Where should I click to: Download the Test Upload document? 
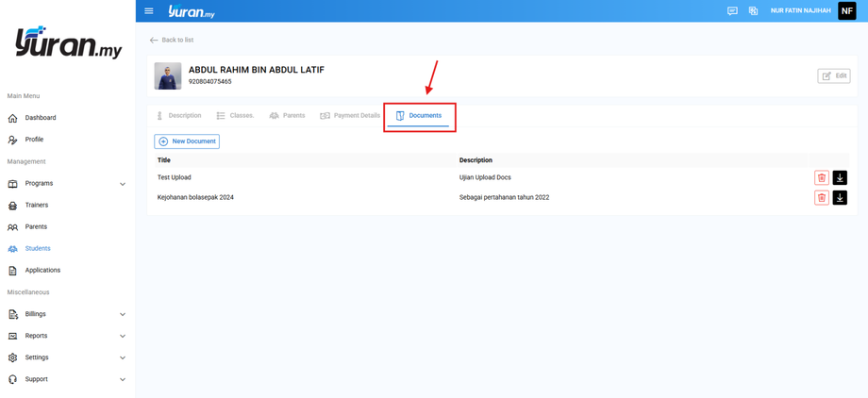840,177
